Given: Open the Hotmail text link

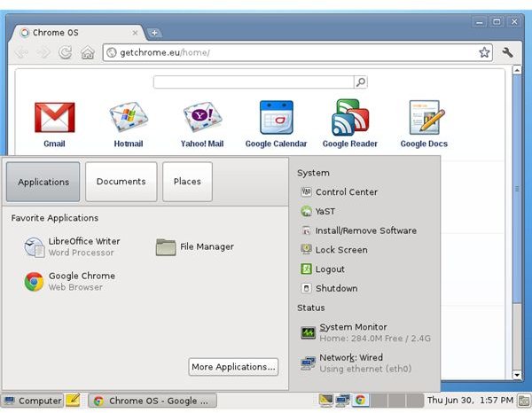Looking at the screenshot, I should (129, 144).
